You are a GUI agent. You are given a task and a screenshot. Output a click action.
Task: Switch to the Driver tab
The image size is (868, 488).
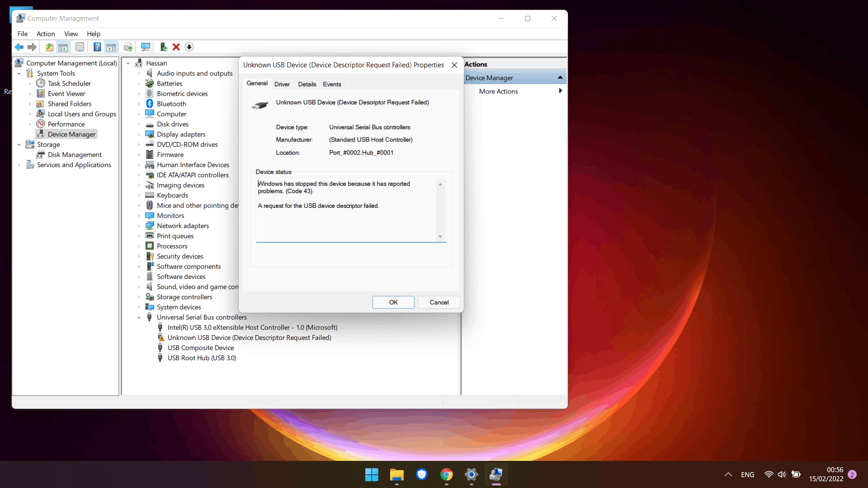coord(282,84)
